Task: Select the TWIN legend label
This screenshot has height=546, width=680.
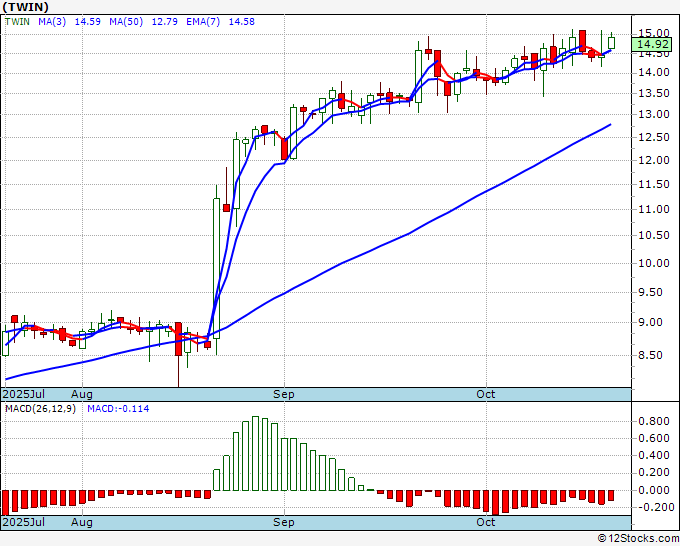Action: click(17, 22)
